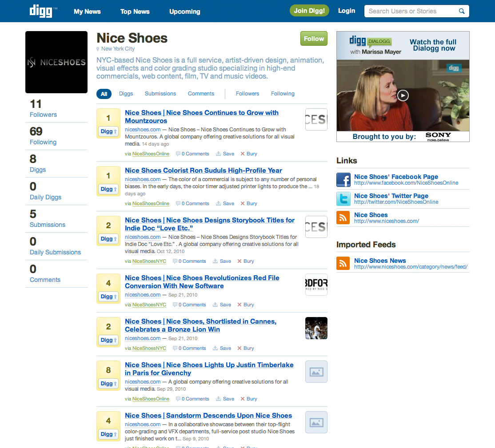
Task: Click the Login link
Action: pos(347,11)
